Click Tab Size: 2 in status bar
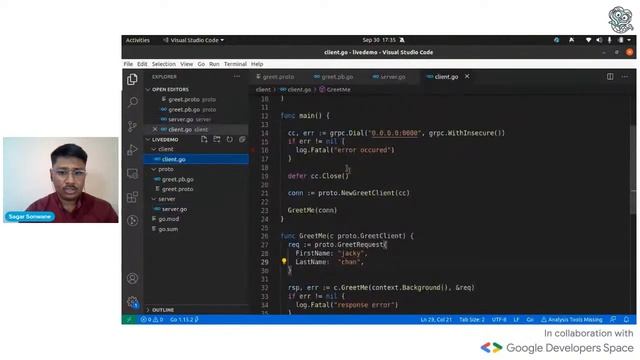Image resolution: width=640 pixels, height=360 pixels. [472, 320]
